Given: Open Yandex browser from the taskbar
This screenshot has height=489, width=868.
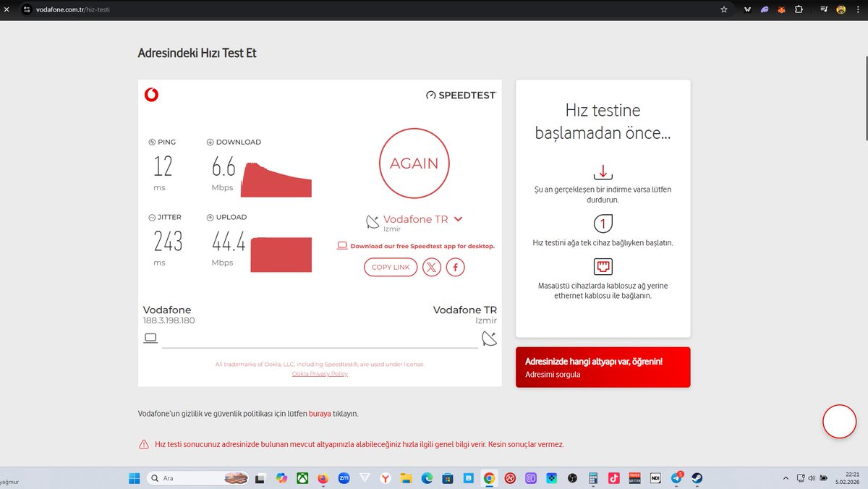Looking at the screenshot, I should coord(386,478).
